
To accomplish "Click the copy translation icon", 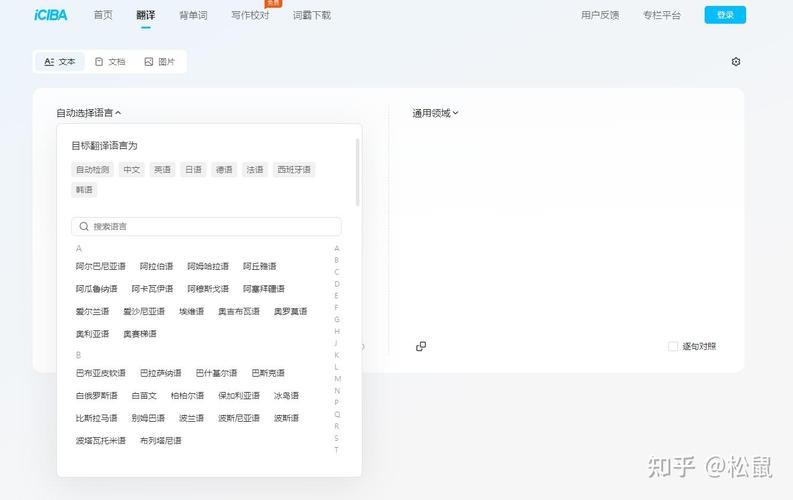I will (x=421, y=346).
